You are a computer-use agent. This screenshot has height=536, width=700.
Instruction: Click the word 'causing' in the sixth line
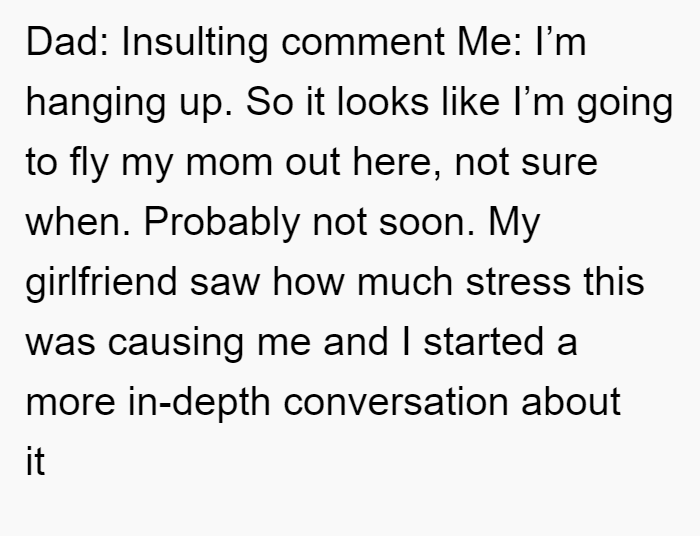(176, 344)
